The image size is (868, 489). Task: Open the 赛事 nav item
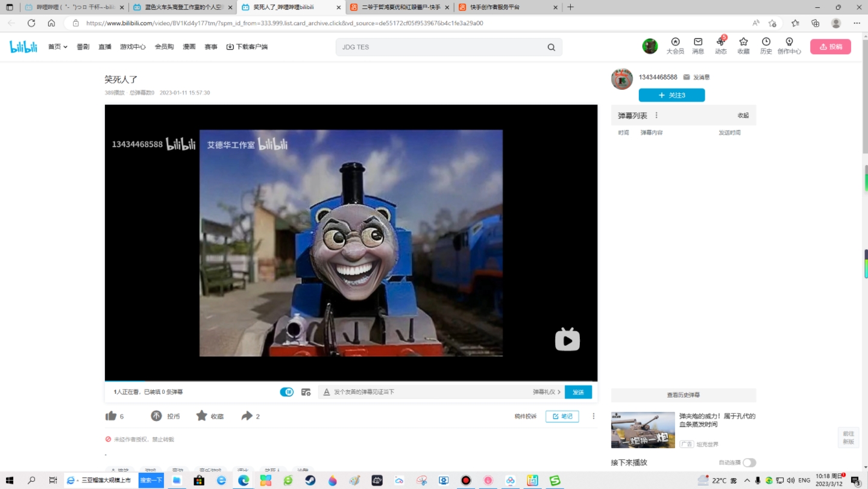point(211,46)
